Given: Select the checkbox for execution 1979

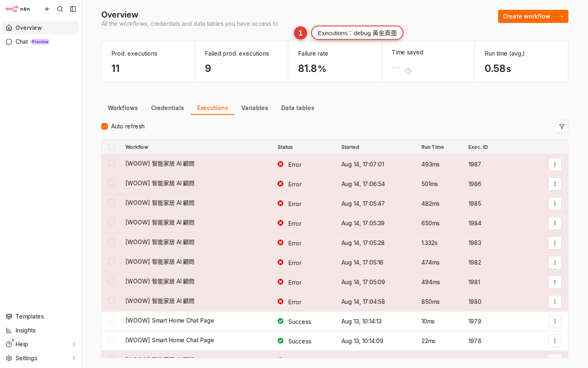Looking at the screenshot, I should coord(111,320).
